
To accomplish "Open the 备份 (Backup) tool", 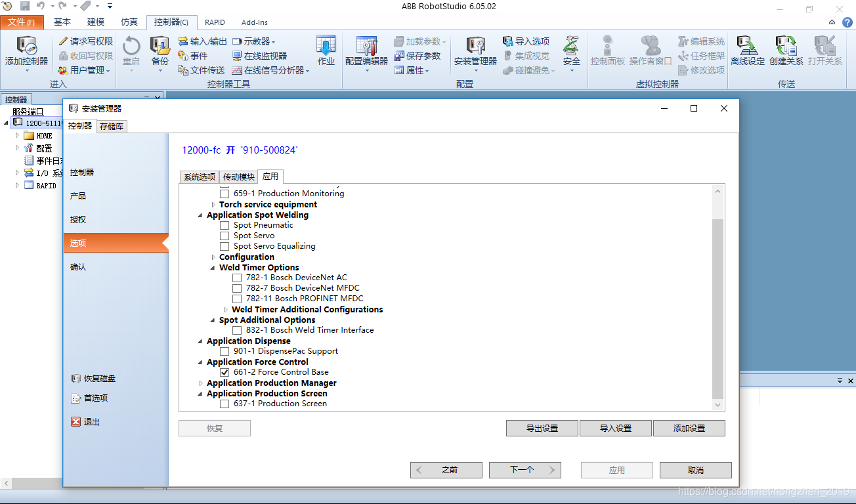I will (x=160, y=52).
